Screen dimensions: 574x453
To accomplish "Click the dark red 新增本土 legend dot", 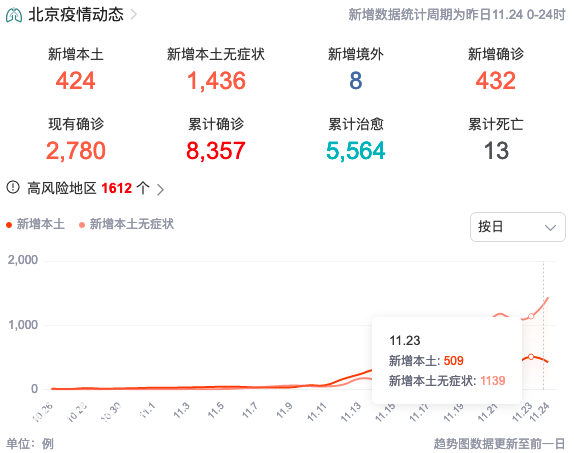I will (9, 225).
